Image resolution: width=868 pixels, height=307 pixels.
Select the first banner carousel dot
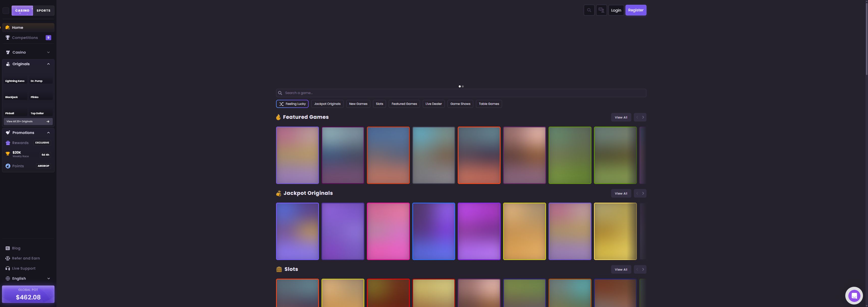point(459,86)
